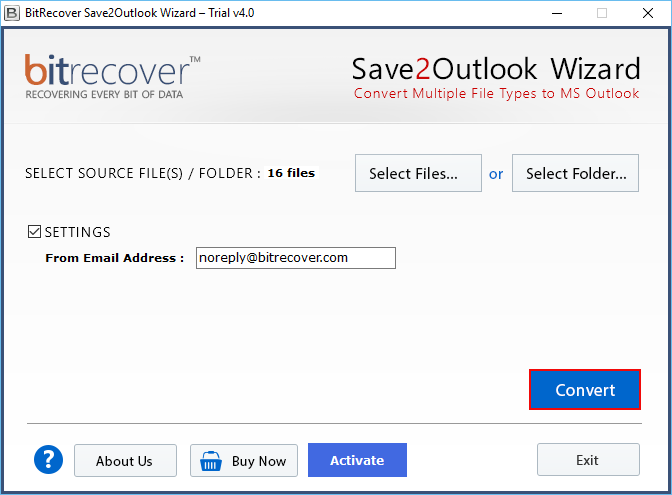This screenshot has width=672, height=495.
Task: Click the BitRecover app icon in title bar
Action: [12, 13]
